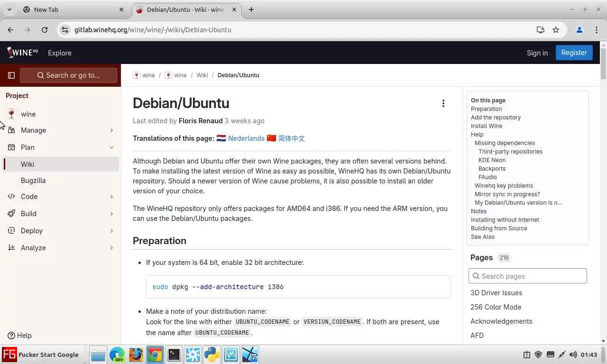This screenshot has width=607, height=364.
Task: Open Bugzilla in the sidebar
Action: [x=61, y=181]
